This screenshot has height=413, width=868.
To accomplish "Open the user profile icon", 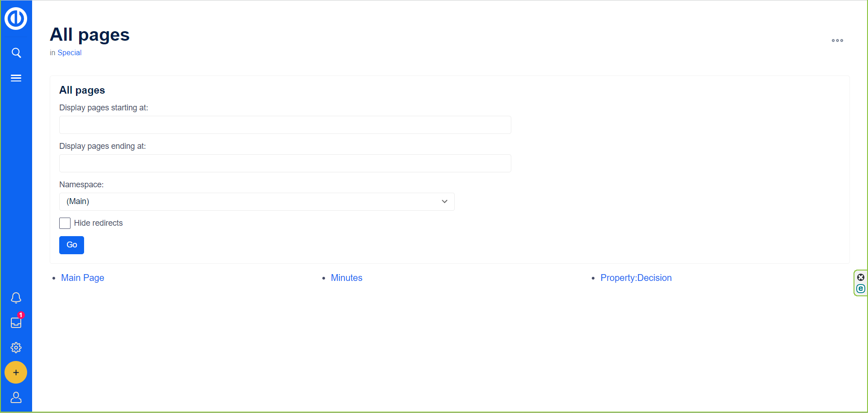I will tap(16, 397).
